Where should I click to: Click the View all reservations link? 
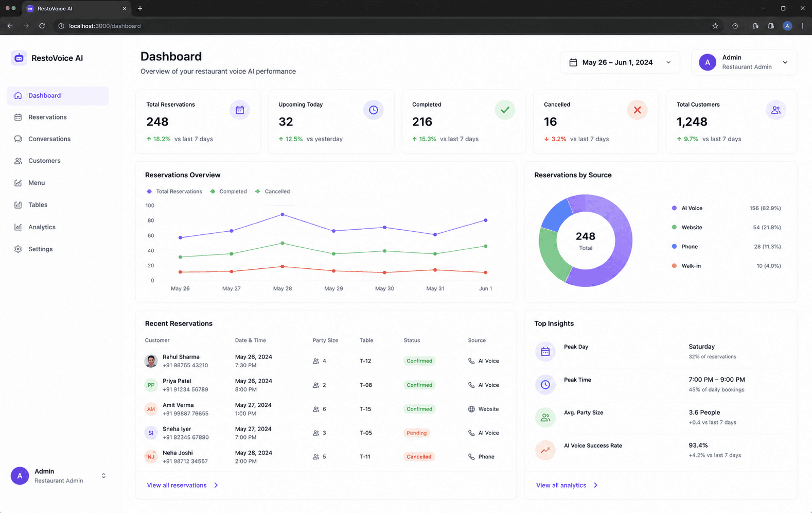tap(183, 485)
